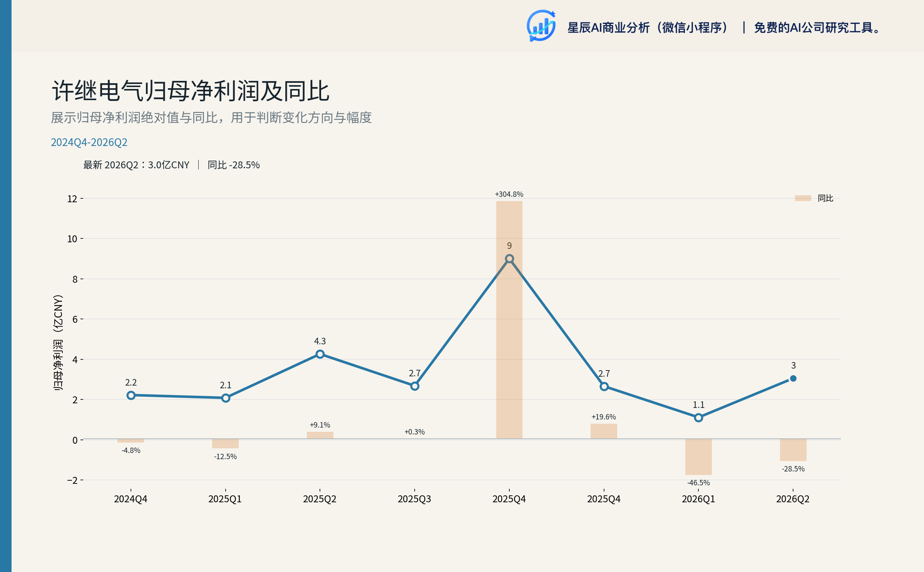
Task: Click the -46.5% negative bar
Action: point(698,457)
